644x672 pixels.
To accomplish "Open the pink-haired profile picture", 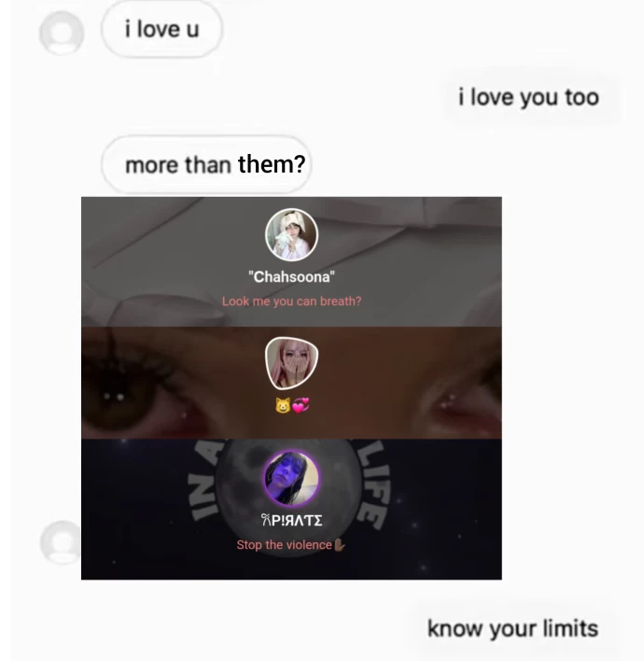I will click(291, 363).
